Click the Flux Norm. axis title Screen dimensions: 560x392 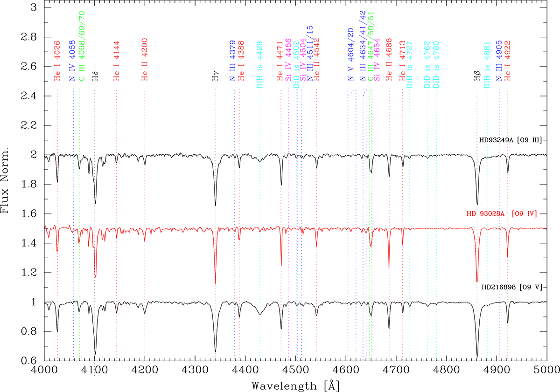pos(7,184)
